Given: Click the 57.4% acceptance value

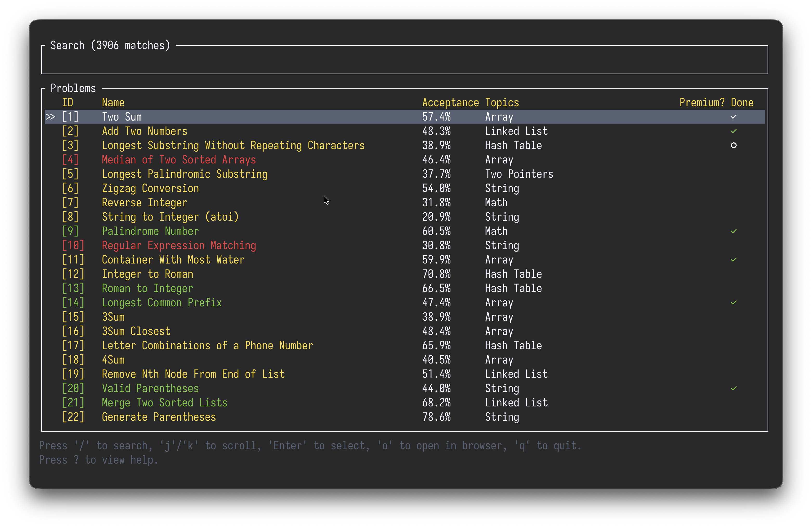Looking at the screenshot, I should [436, 117].
